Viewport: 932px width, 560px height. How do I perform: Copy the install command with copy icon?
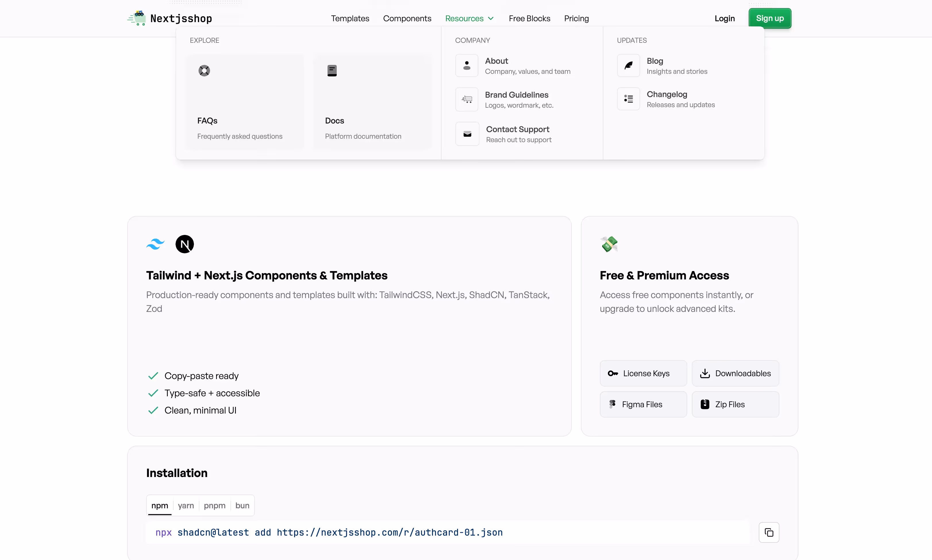(x=769, y=532)
